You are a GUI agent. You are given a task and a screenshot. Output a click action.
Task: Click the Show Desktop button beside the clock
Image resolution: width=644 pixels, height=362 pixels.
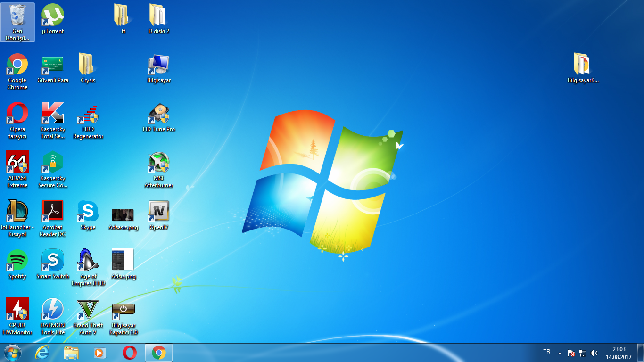(640, 353)
